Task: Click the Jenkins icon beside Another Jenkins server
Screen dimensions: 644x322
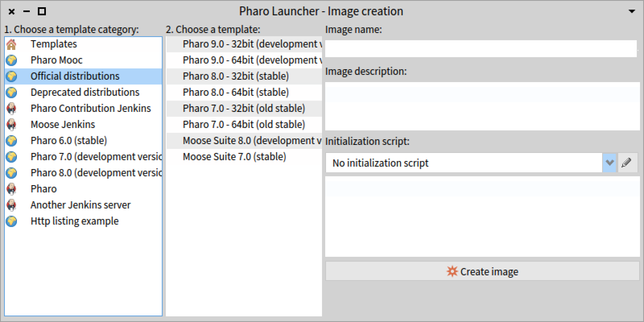Action: point(12,205)
